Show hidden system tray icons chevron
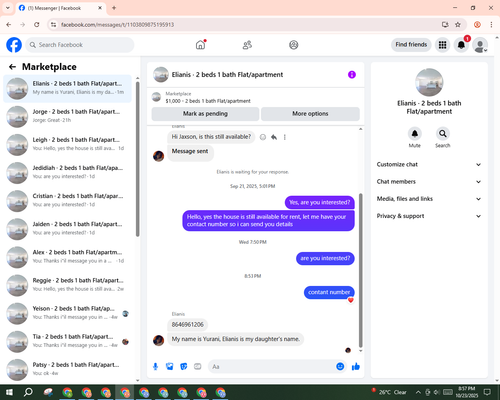The height and width of the screenshot is (400, 500). [x=418, y=392]
